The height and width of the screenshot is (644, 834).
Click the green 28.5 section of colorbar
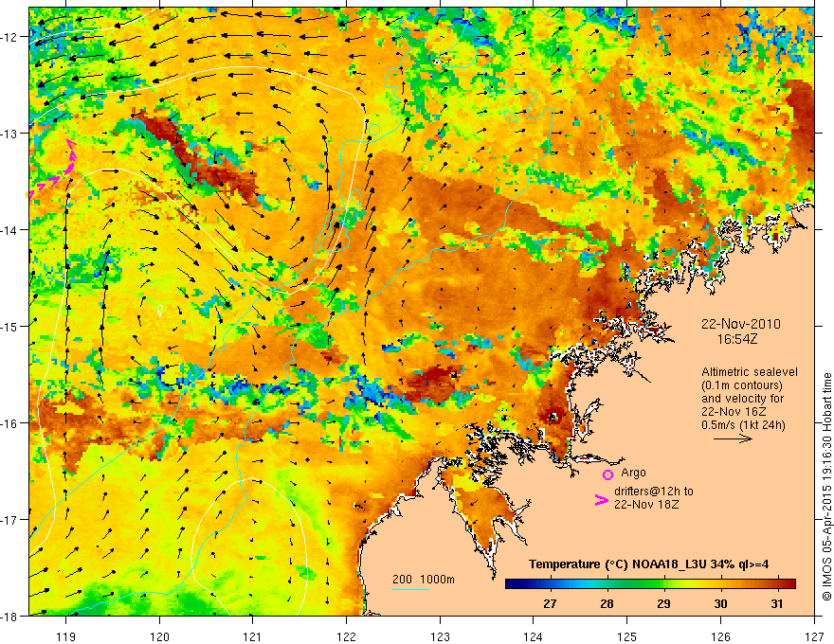(635, 584)
